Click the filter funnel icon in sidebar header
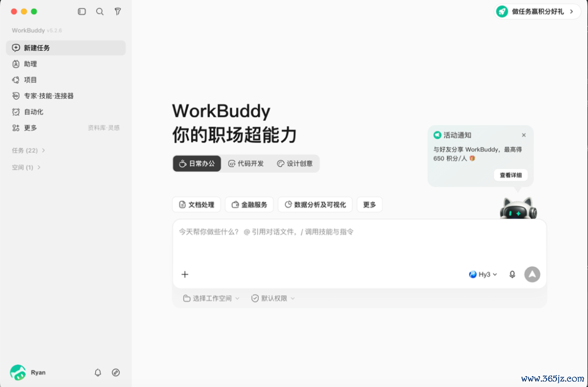588x387 pixels. click(118, 11)
